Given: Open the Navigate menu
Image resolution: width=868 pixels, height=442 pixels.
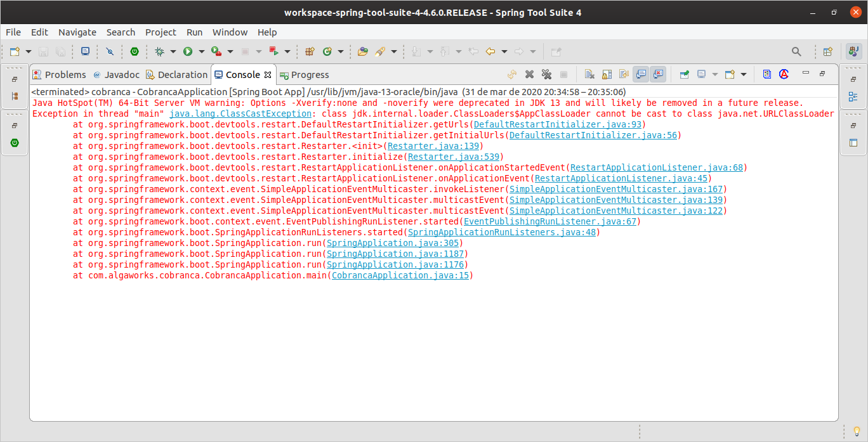Looking at the screenshot, I should point(77,32).
